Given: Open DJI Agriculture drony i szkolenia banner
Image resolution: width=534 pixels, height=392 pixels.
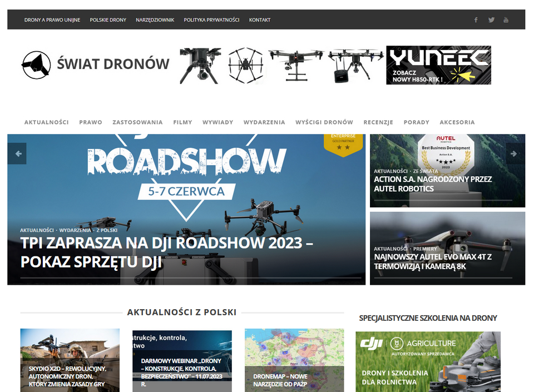Looking at the screenshot, I should point(428,362).
